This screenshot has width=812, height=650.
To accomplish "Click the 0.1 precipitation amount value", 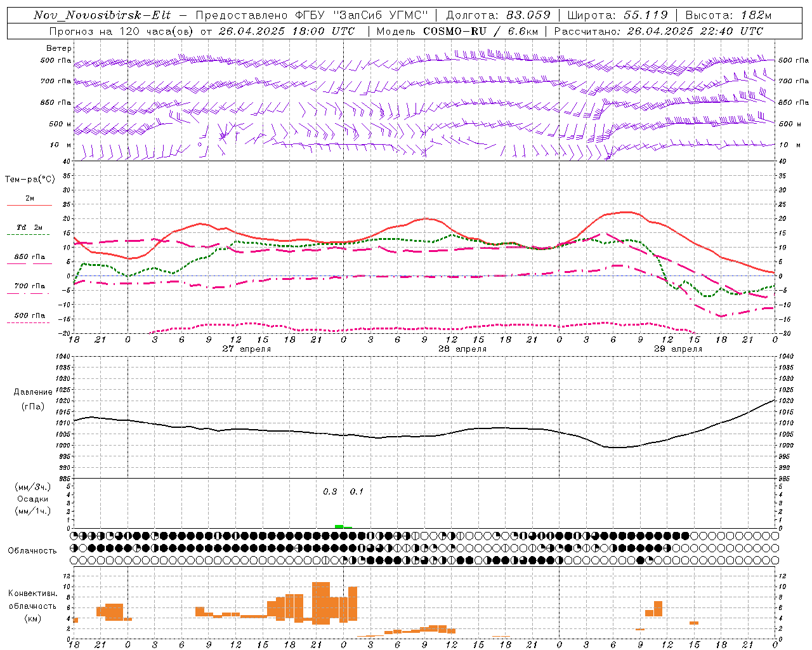I will point(357,492).
